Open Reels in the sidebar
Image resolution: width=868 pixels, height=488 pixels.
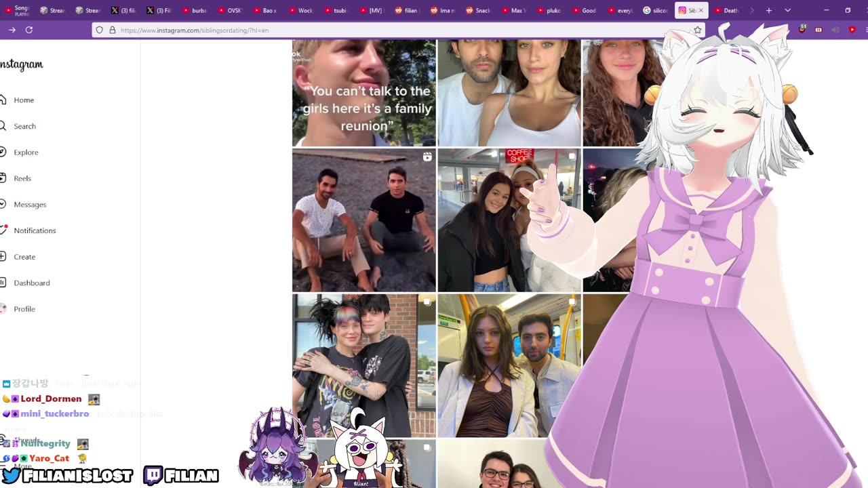point(22,178)
